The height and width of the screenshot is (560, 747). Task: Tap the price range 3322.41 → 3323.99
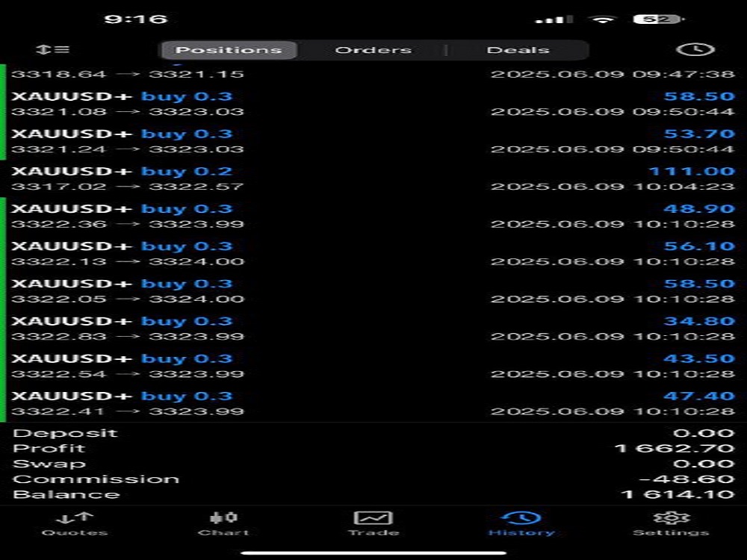tap(127, 412)
